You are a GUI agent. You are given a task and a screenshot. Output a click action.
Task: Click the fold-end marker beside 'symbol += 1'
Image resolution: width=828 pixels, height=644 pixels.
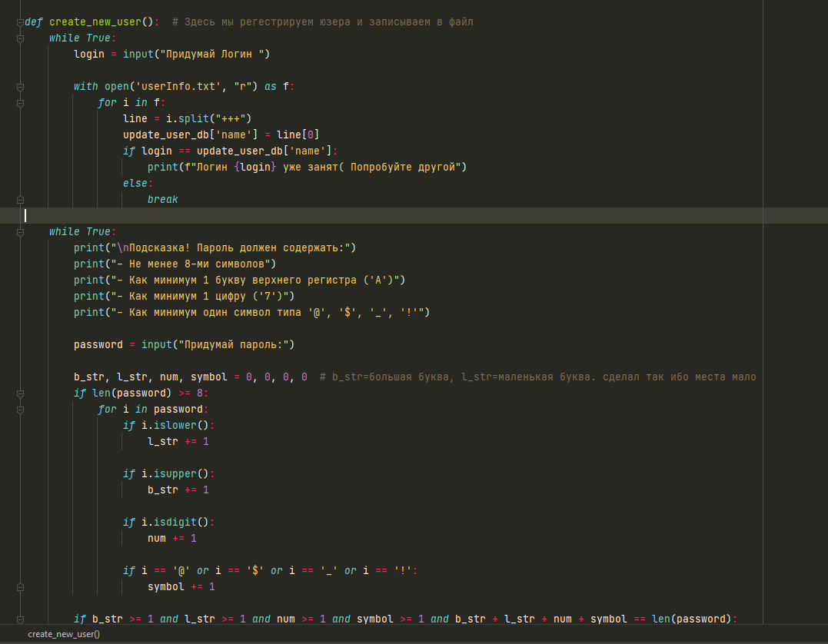click(20, 587)
